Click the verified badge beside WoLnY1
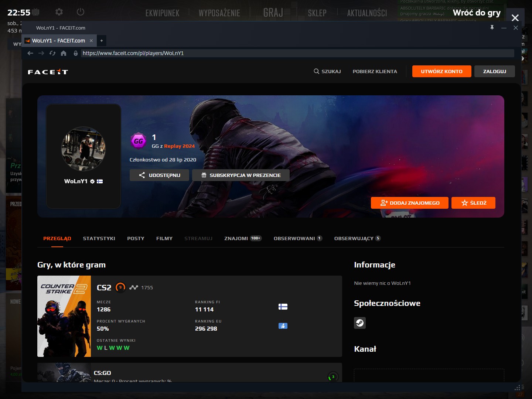Screen dimensions: 532x399 coord(92,181)
